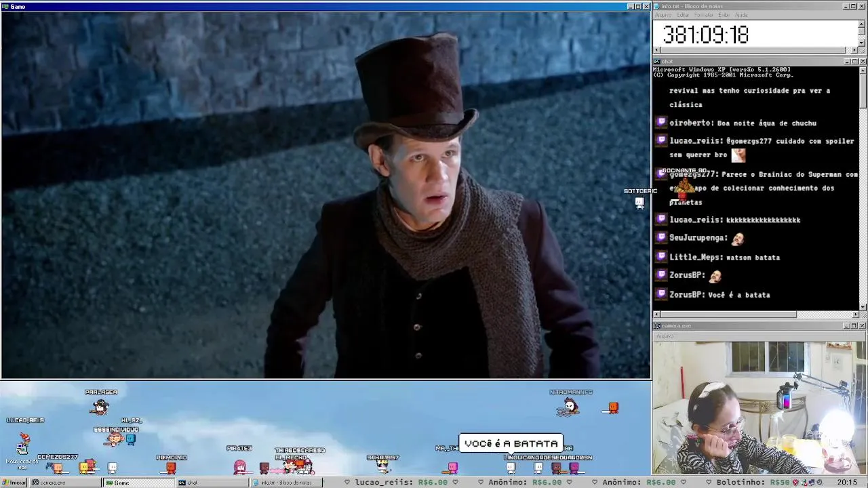Switch to chat on the taskbar
Viewport: 868px width, 488px height.
pyautogui.click(x=212, y=483)
